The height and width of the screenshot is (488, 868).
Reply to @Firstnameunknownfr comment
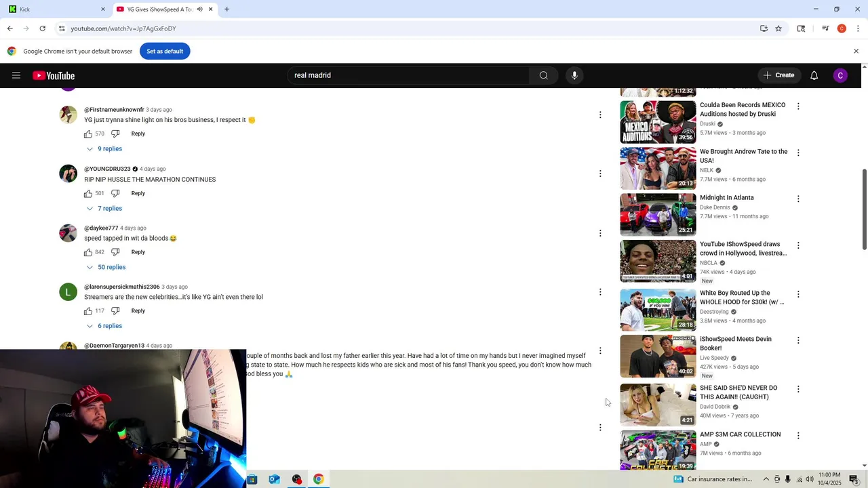coord(138,134)
